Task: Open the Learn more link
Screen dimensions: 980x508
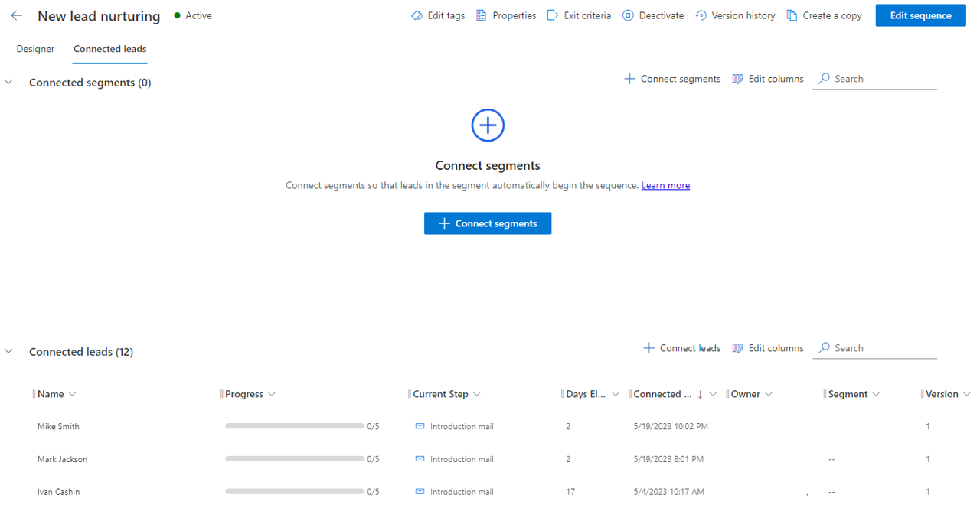Action: click(x=665, y=185)
